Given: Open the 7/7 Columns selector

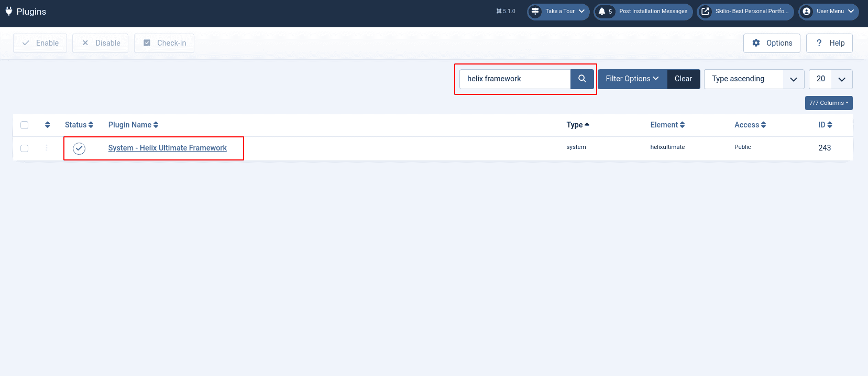Looking at the screenshot, I should point(828,103).
